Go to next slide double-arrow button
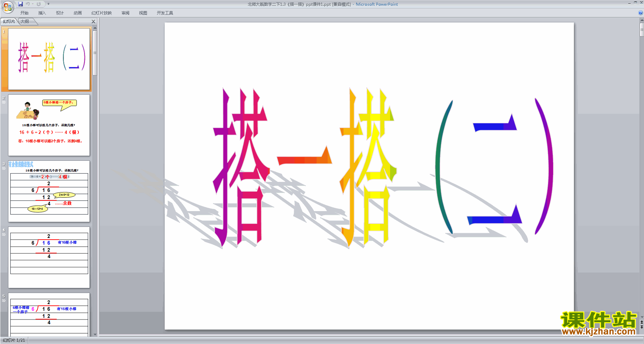 642,327
